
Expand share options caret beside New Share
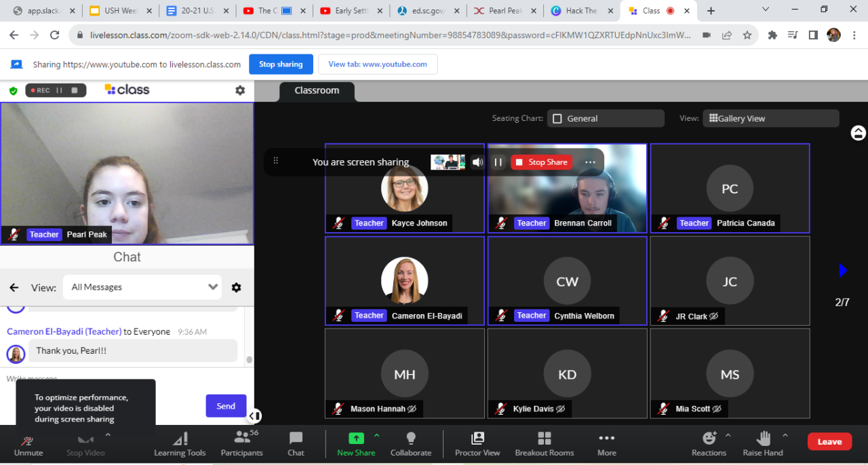(377, 435)
